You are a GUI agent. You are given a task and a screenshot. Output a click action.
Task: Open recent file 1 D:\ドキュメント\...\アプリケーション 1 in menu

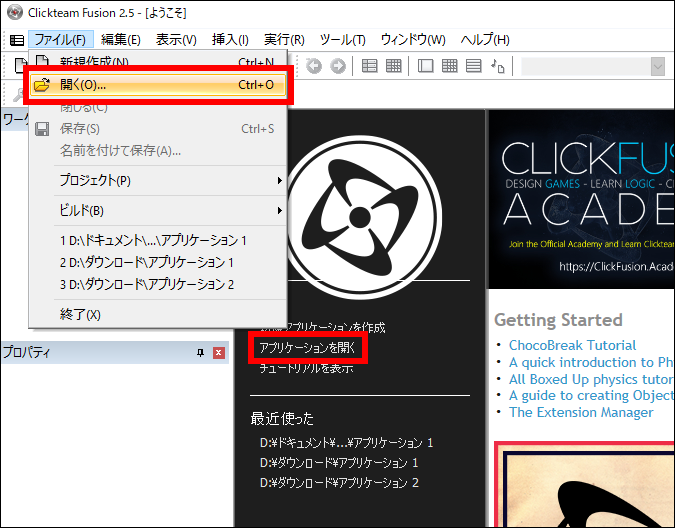158,240
